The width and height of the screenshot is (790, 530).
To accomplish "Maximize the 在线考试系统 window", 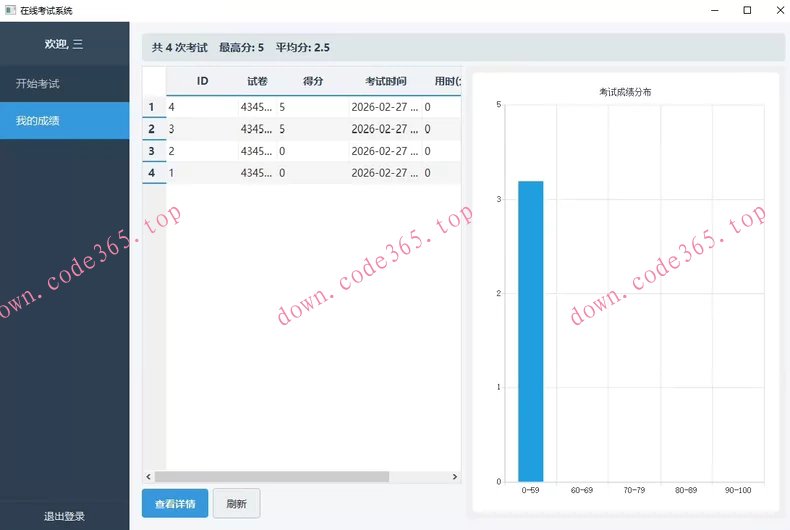I will click(x=747, y=10).
